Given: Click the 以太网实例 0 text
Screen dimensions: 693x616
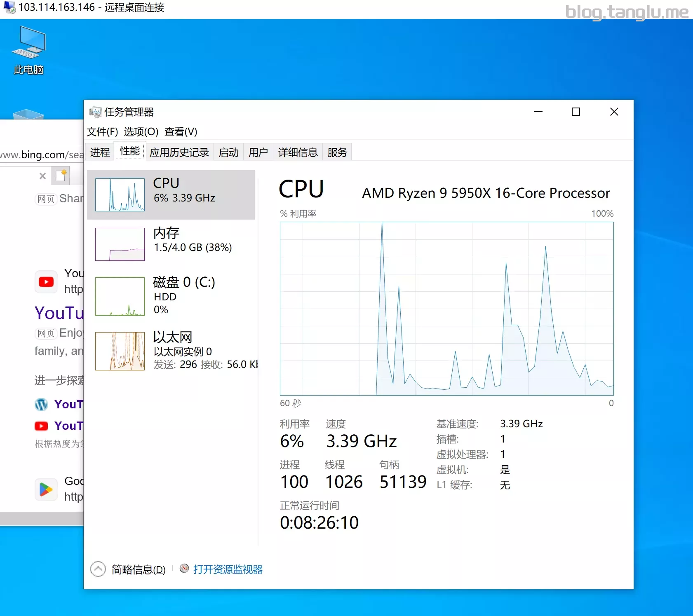Looking at the screenshot, I should pyautogui.click(x=183, y=351).
